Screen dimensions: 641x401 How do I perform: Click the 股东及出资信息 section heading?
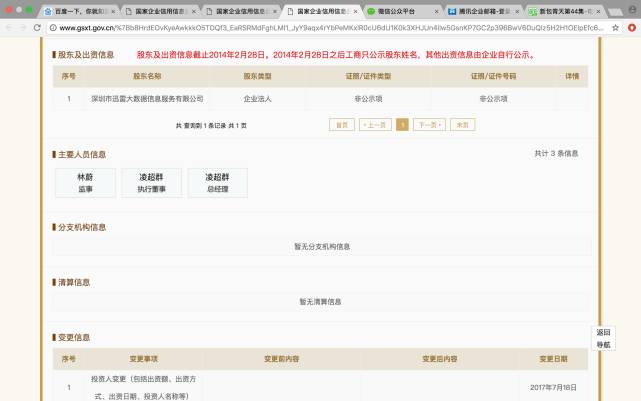coord(86,55)
